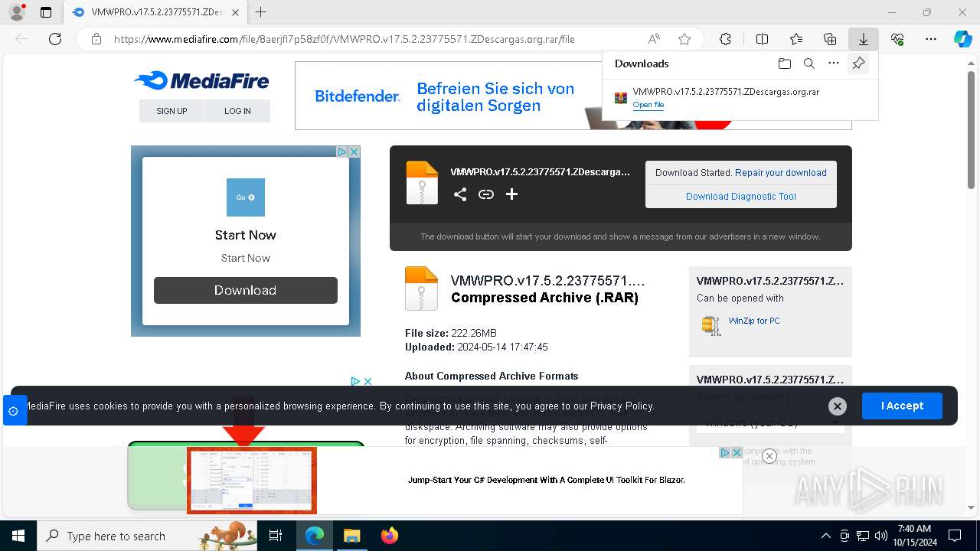This screenshot has height=551, width=980.
Task: Dismiss the cookie notice with X
Action: (x=838, y=406)
